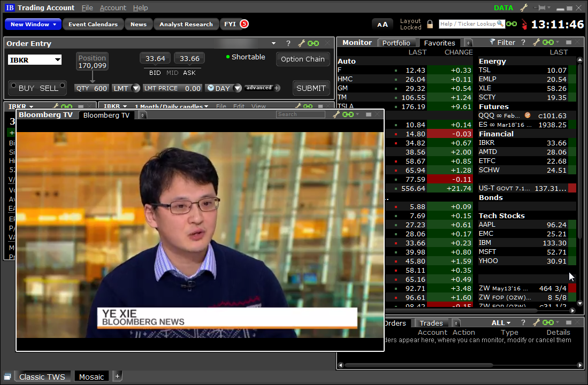Select the SELL radio button
Screen dimensions: 588x385
[63, 86]
